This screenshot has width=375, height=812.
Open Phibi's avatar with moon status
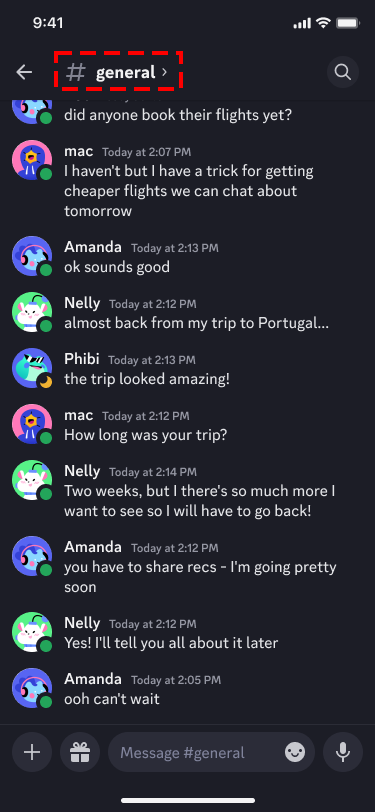pyautogui.click(x=32, y=368)
